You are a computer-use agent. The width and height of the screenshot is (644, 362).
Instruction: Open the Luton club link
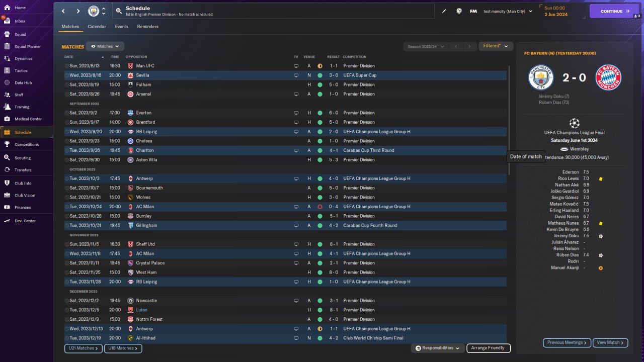click(x=141, y=310)
